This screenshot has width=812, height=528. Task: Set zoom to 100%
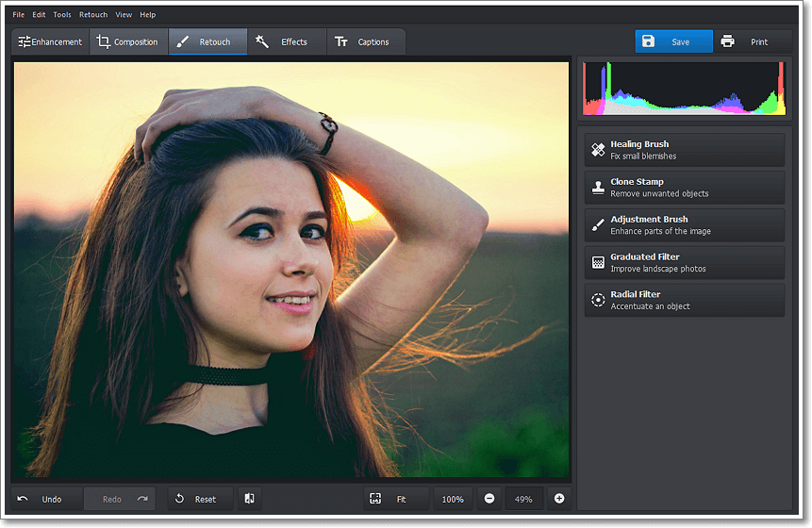pyautogui.click(x=453, y=499)
